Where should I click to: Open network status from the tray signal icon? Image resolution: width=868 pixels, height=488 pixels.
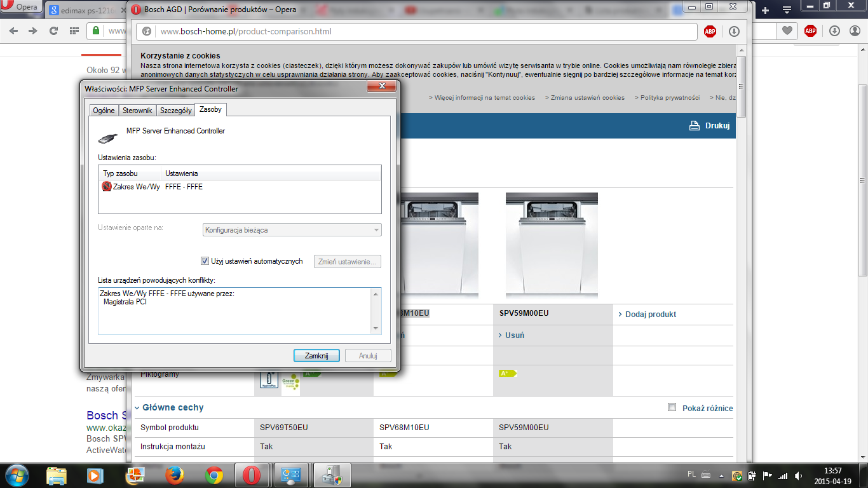tap(782, 475)
